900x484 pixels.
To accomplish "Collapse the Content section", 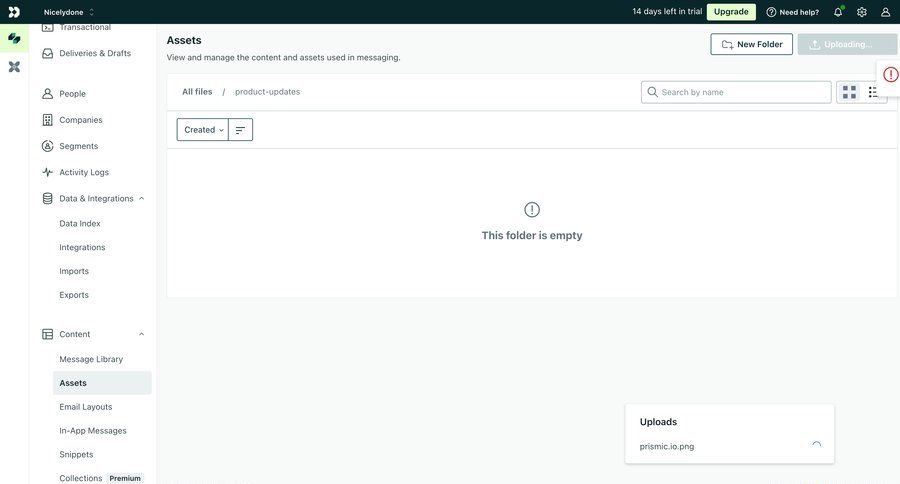I will coord(141,334).
